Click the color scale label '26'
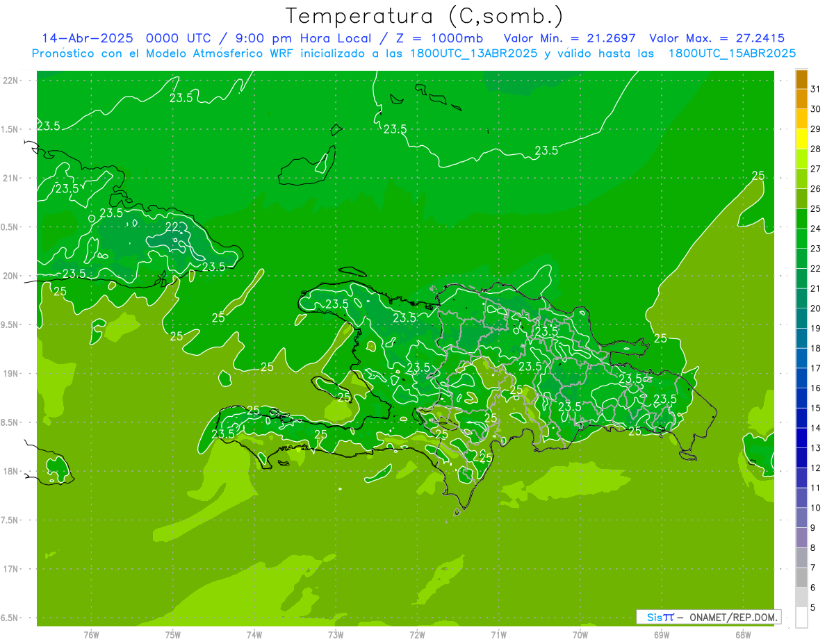This screenshot has height=644, width=834. 816,189
